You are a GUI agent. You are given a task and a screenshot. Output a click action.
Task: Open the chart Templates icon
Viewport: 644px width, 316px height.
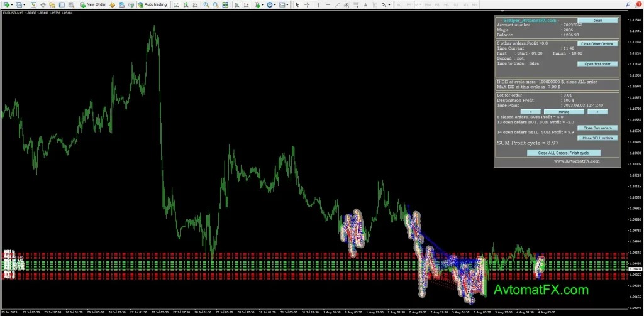[282, 4]
